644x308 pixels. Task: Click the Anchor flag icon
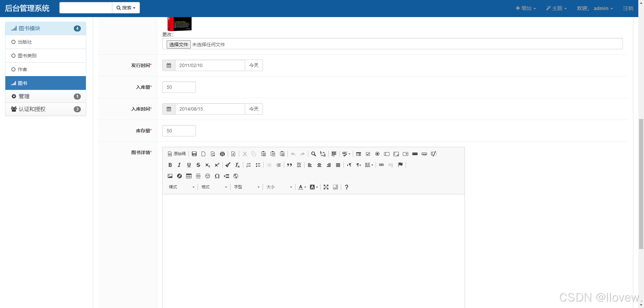click(x=400, y=165)
